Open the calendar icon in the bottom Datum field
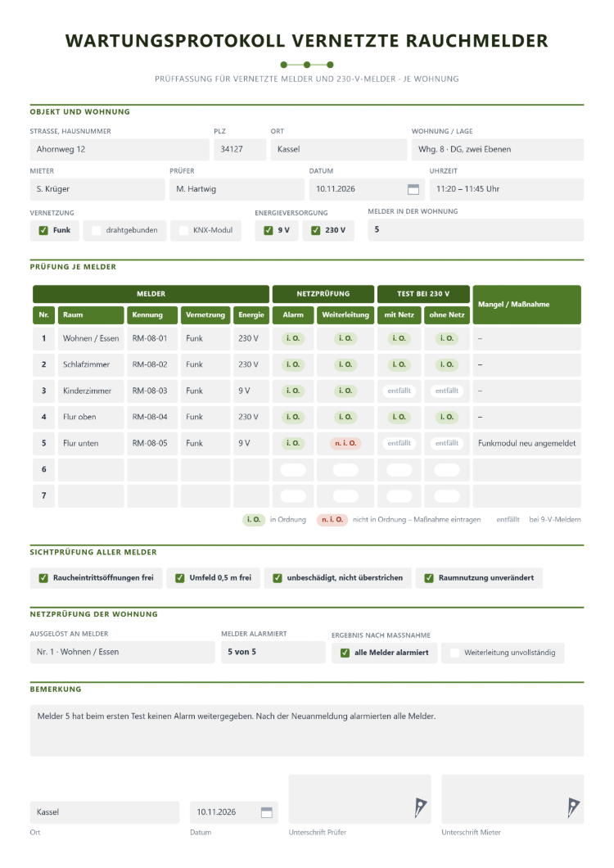Image resolution: width=614 pixels, height=868 pixels. pos(266,812)
